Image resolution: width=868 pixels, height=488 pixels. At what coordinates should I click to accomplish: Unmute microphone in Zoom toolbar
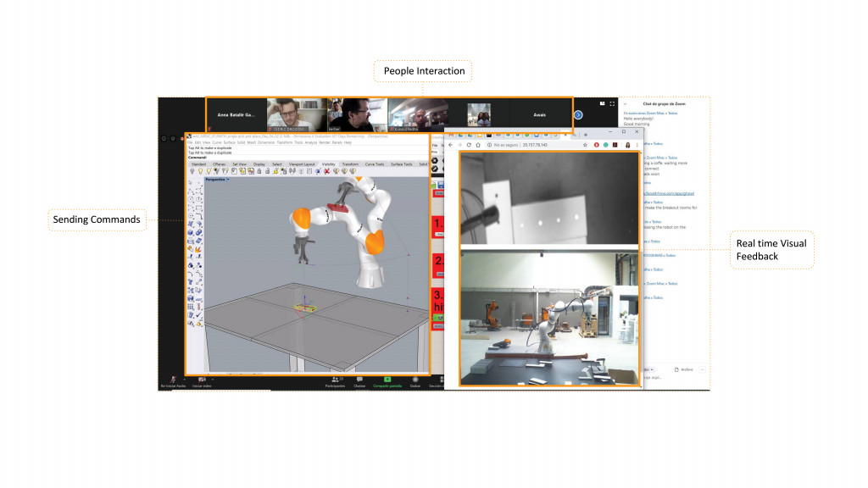173,380
